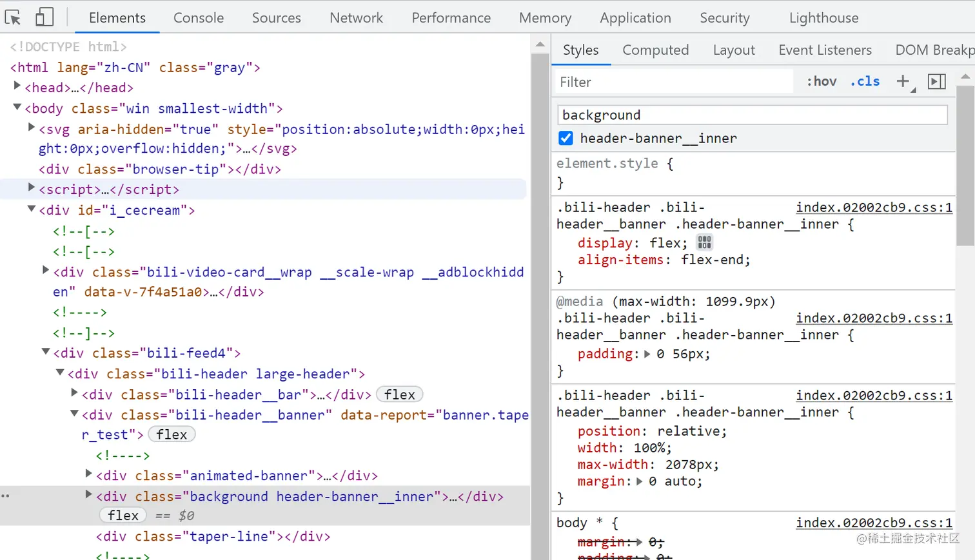The image size is (975, 560).
Task: Collapse the div#i_cecream node
Action: click(x=31, y=209)
